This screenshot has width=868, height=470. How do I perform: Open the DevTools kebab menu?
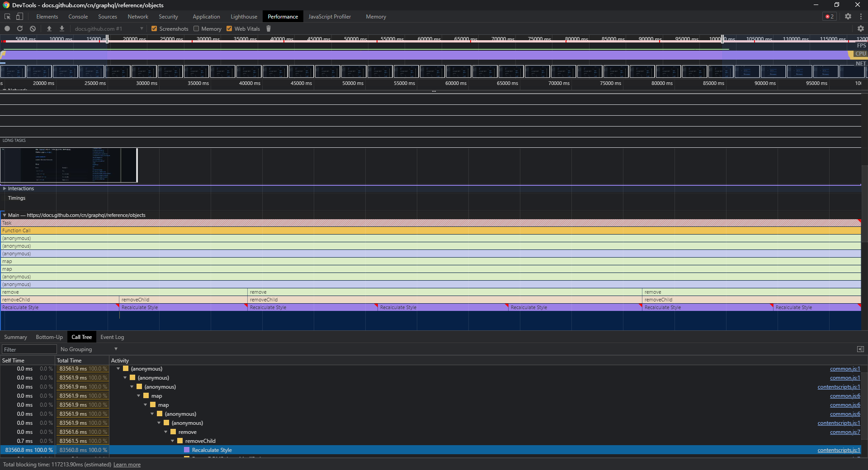861,16
